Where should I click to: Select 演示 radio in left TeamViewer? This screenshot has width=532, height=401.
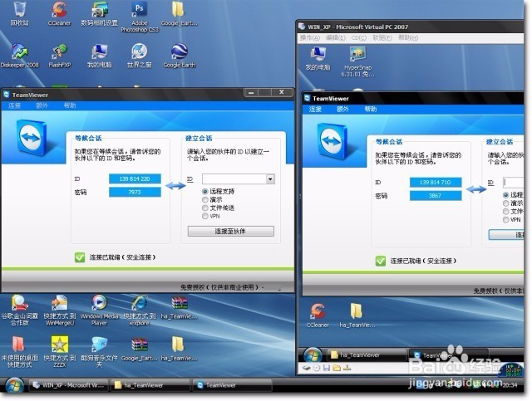click(205, 199)
